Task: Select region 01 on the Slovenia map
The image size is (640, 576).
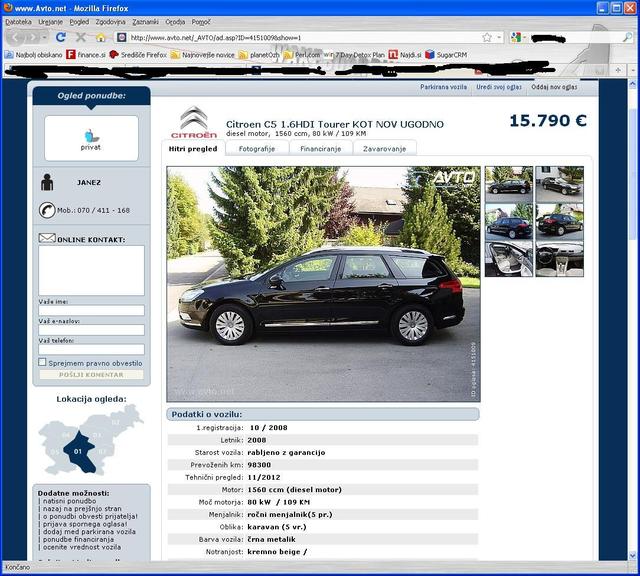Action: point(79,452)
